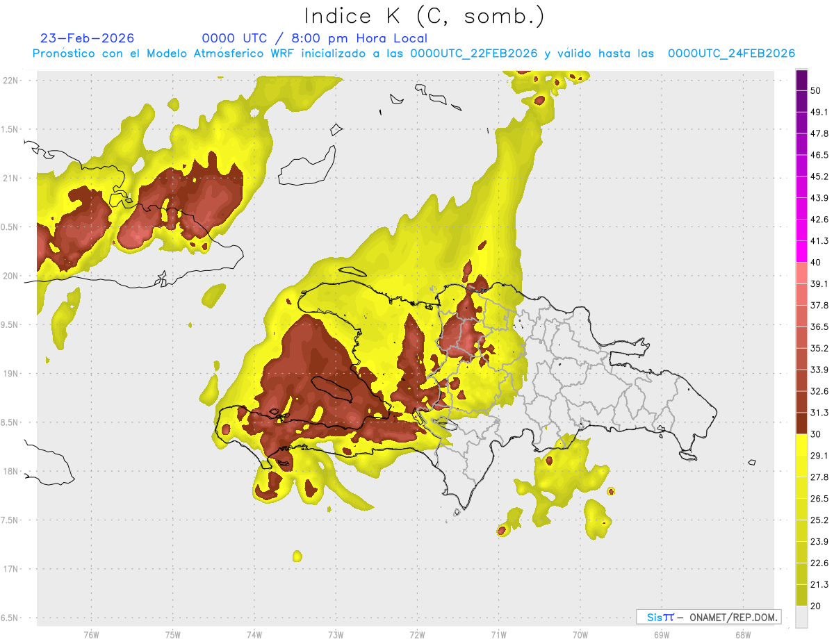
Task: Click the colorbar value 39.1
Action: coord(820,284)
